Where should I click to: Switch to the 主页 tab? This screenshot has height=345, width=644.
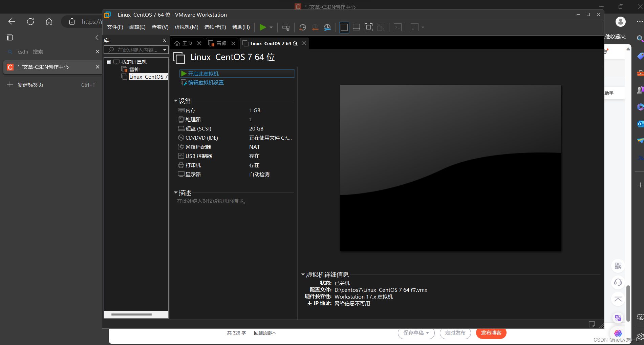[x=184, y=43]
